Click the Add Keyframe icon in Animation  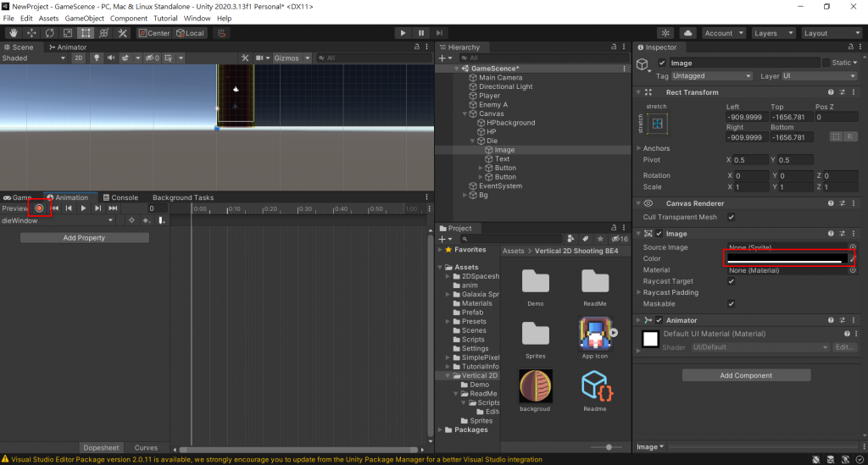point(147,220)
